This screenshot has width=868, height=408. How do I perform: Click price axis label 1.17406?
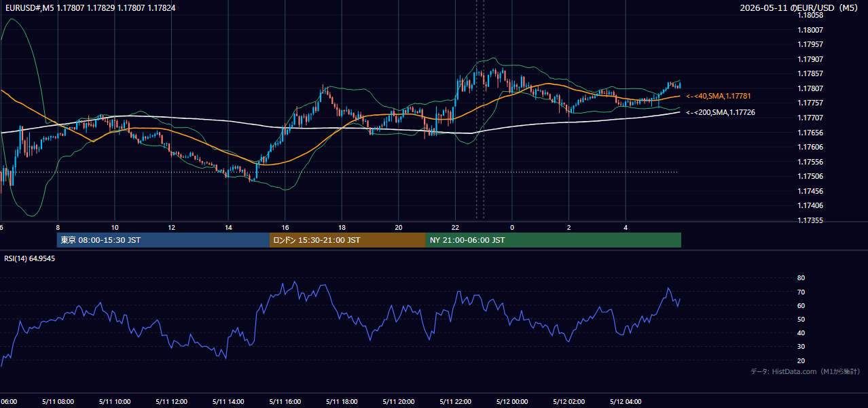point(810,205)
